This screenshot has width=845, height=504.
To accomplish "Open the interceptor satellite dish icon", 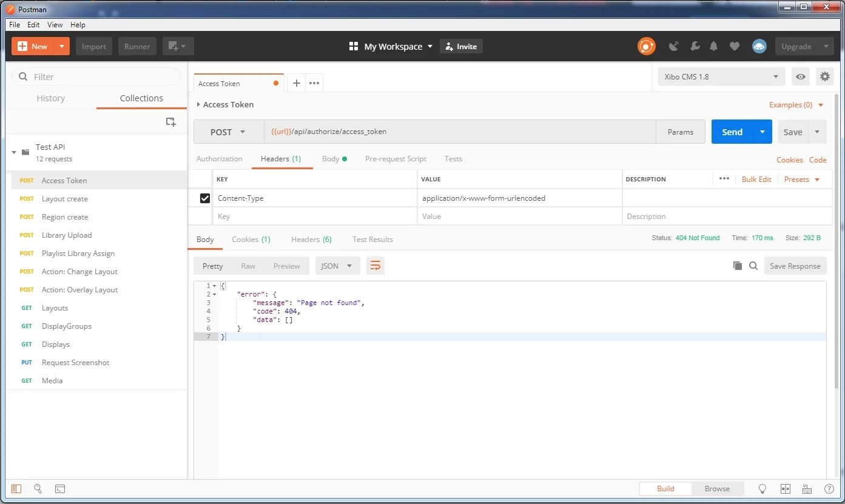I will [x=674, y=46].
